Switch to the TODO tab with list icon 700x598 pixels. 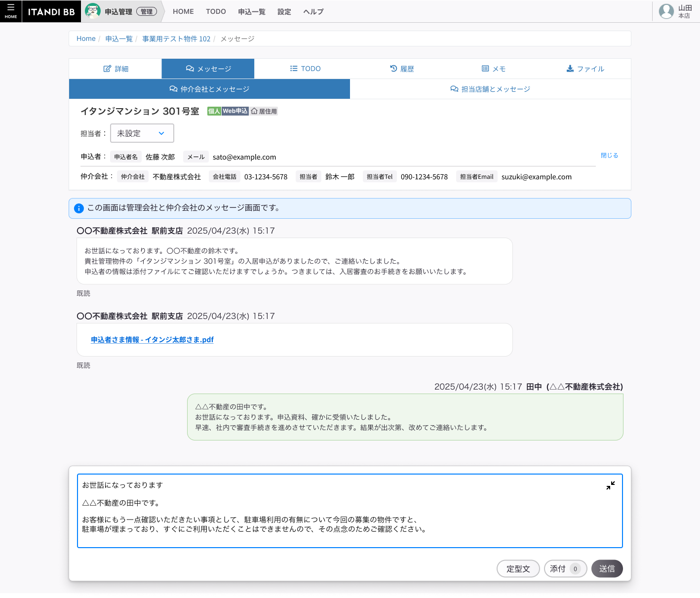(305, 69)
